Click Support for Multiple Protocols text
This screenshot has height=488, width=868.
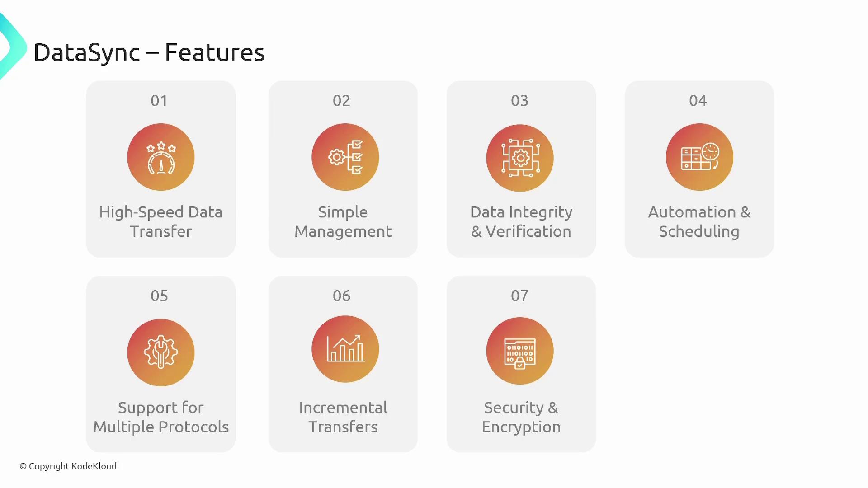[160, 417]
